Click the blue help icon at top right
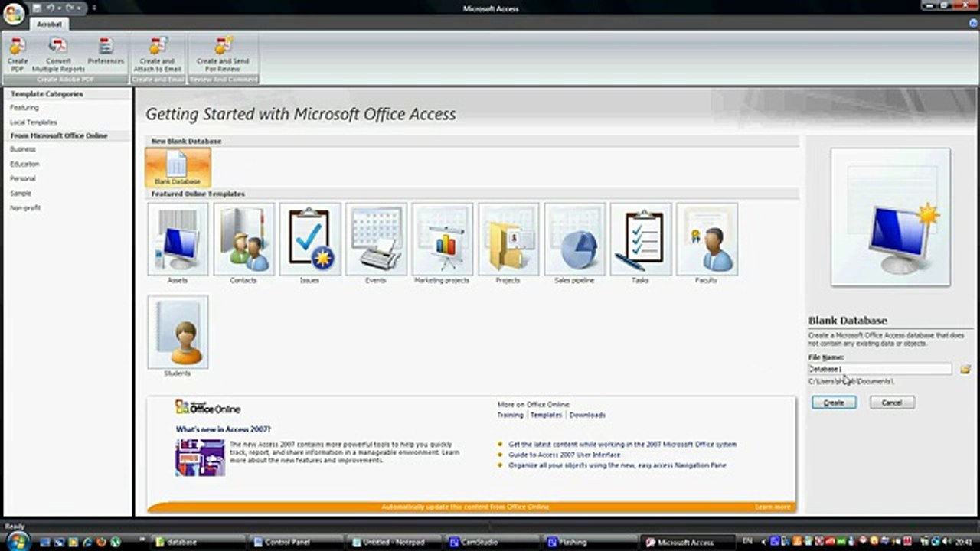 pos(973,24)
